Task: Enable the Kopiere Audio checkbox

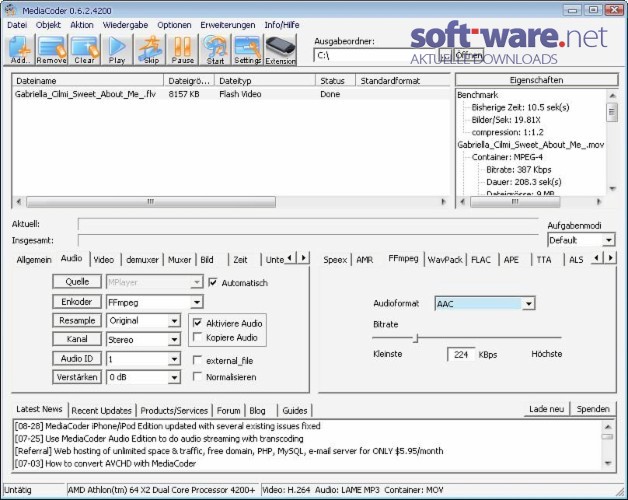Action: click(x=197, y=337)
